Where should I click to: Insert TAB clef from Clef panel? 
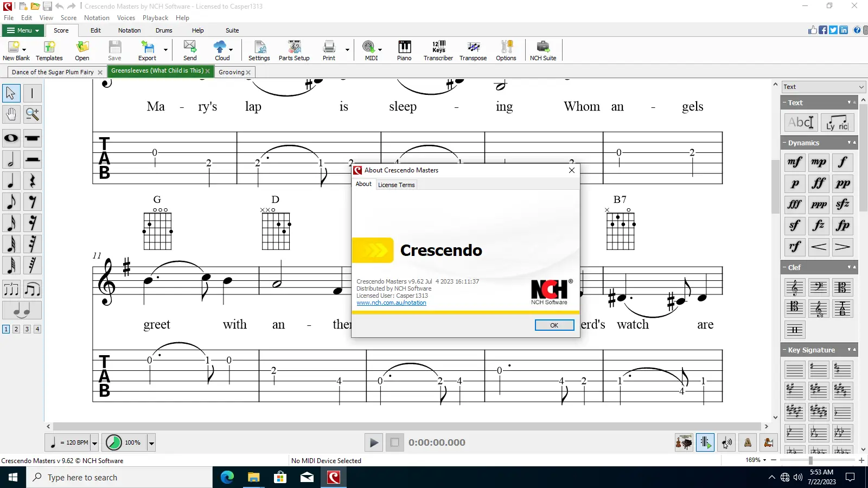pos(843,309)
